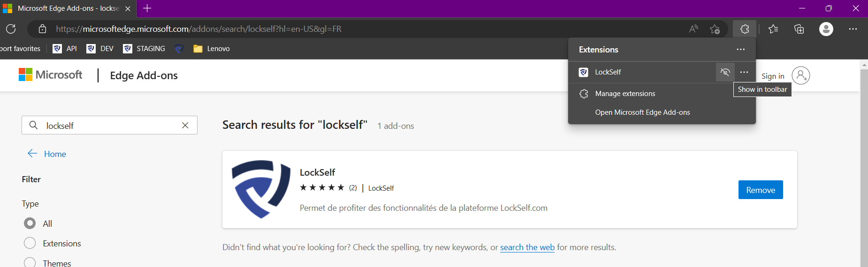868x267 pixels.
Task: Open the Collections icon
Action: 799,29
